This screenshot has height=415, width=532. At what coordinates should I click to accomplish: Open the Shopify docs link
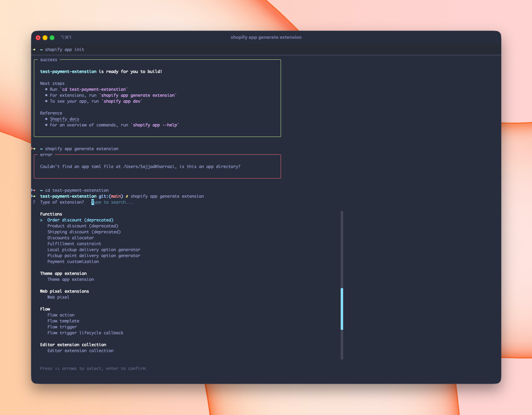(65, 119)
